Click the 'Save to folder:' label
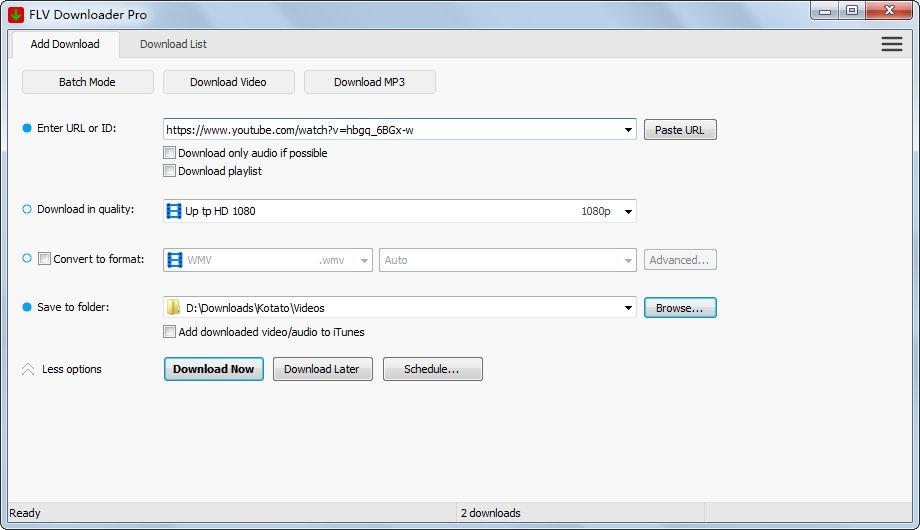Screen dimensions: 920x530 [73, 307]
